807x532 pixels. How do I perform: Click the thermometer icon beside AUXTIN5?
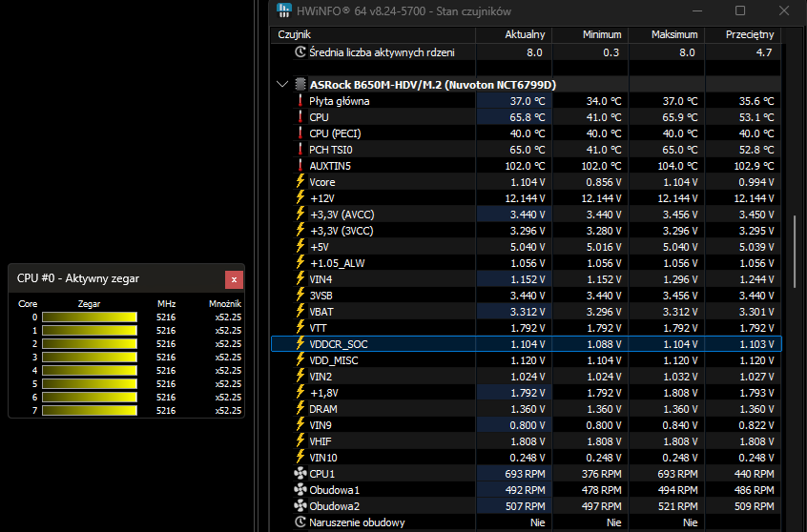tap(300, 166)
